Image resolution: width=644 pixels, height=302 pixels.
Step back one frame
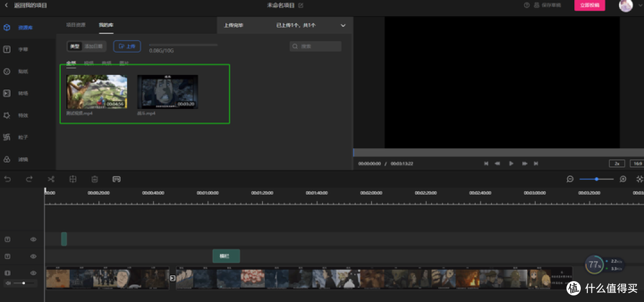[x=497, y=163]
